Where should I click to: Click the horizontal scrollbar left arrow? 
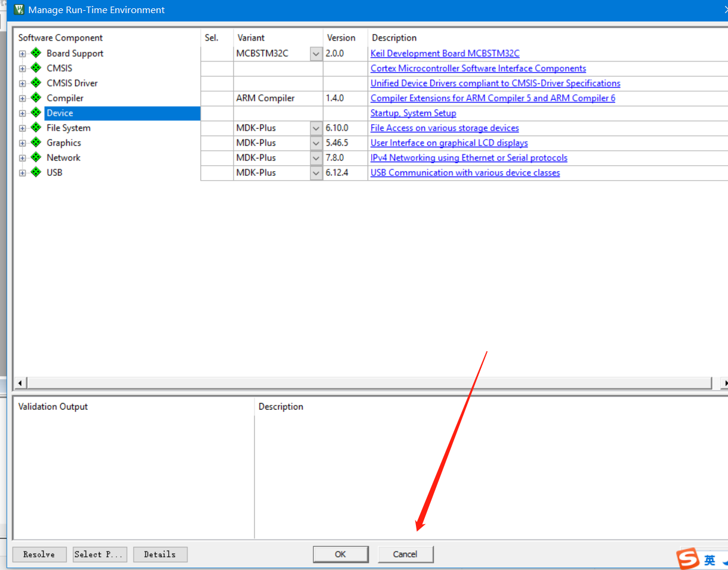pyautogui.click(x=20, y=383)
